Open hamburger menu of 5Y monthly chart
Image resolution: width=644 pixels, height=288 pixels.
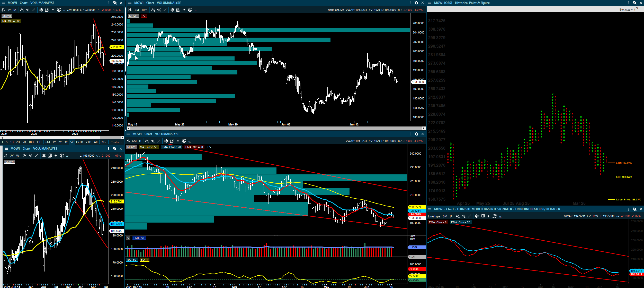[x=3, y=3]
